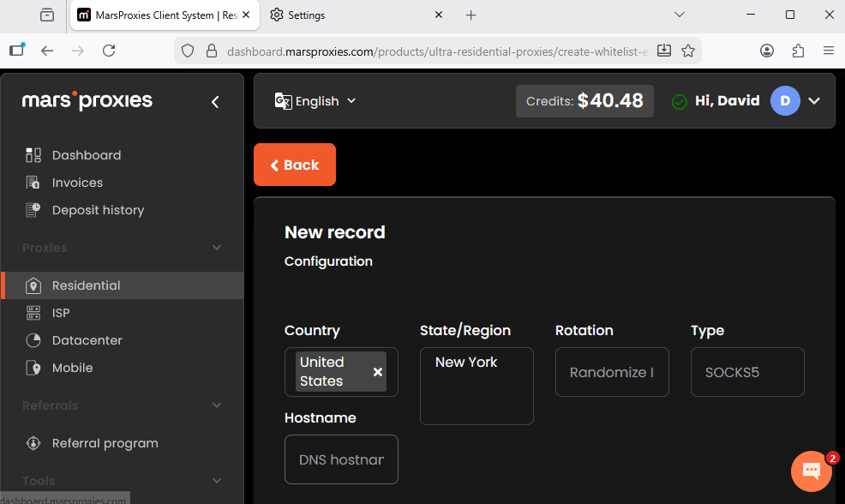Open the Firefox View icon
The image size is (845, 504).
[47, 15]
